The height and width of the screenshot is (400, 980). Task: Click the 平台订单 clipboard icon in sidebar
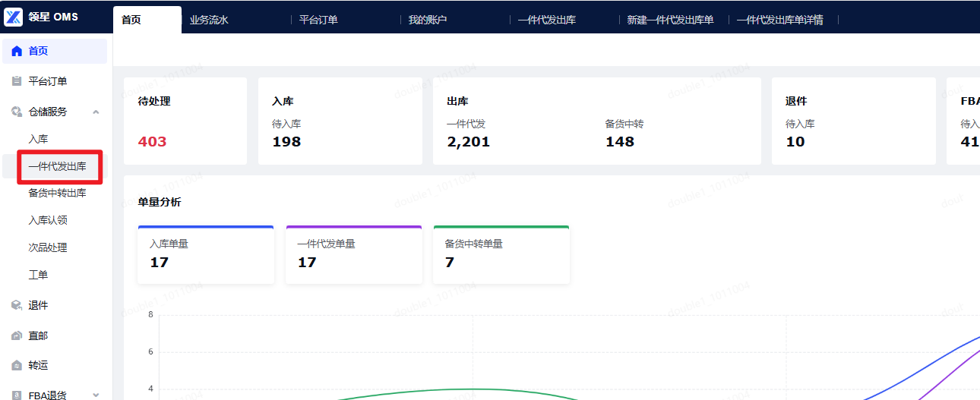point(17,81)
